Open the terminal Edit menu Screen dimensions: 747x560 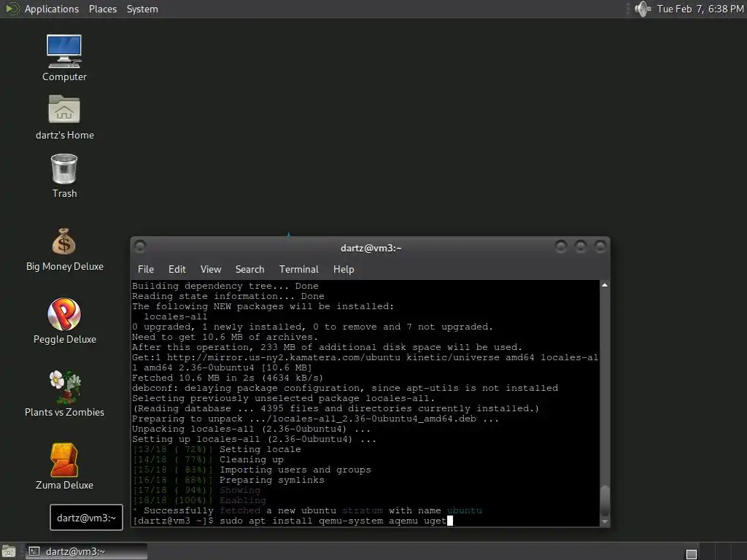pyautogui.click(x=177, y=269)
